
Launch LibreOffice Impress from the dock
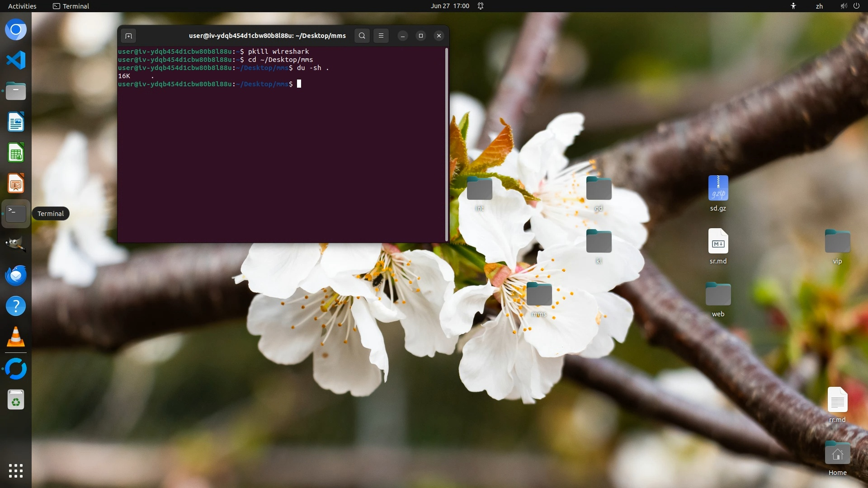pos(16,183)
